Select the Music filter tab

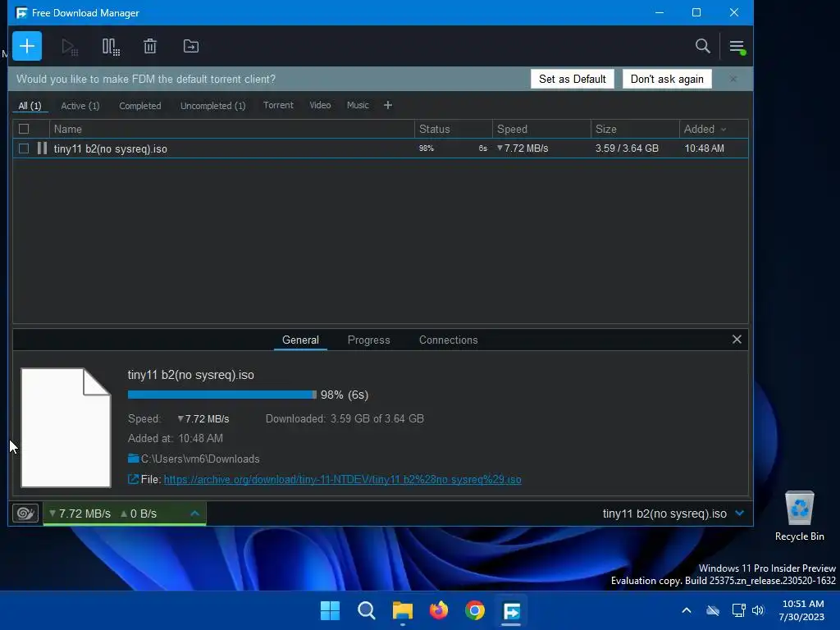pos(358,105)
